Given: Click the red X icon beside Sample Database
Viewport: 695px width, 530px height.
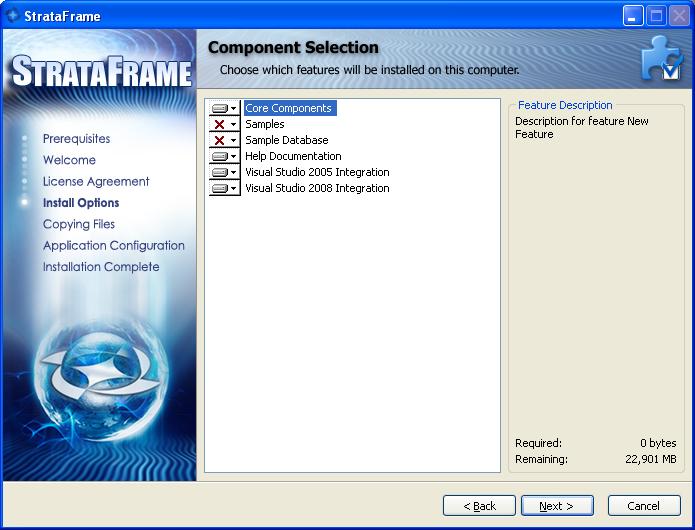Looking at the screenshot, I should (x=220, y=140).
